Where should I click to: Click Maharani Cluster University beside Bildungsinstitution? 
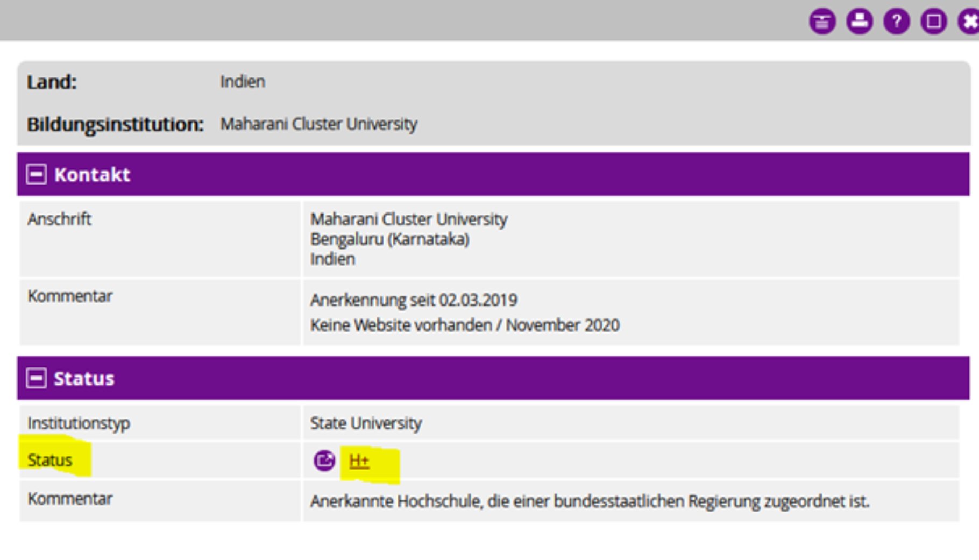[318, 124]
